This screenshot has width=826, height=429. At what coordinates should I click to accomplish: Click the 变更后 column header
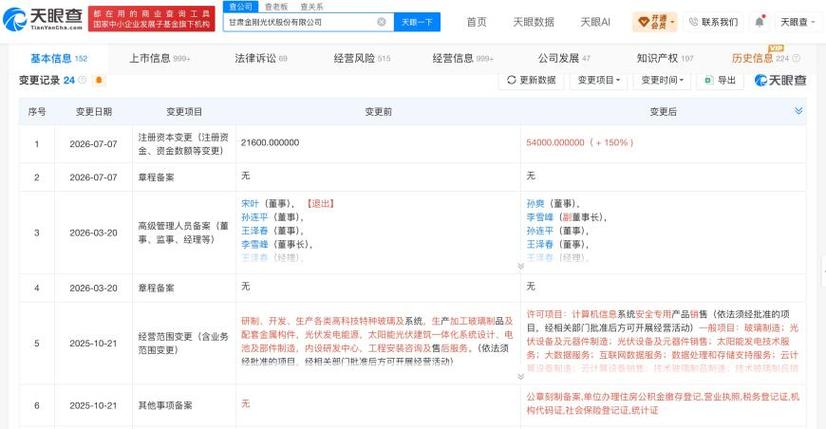pyautogui.click(x=663, y=112)
